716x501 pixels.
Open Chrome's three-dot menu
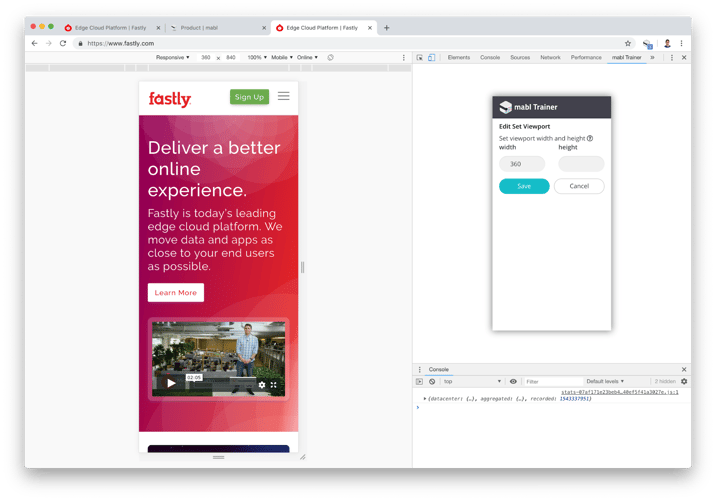[x=681, y=43]
